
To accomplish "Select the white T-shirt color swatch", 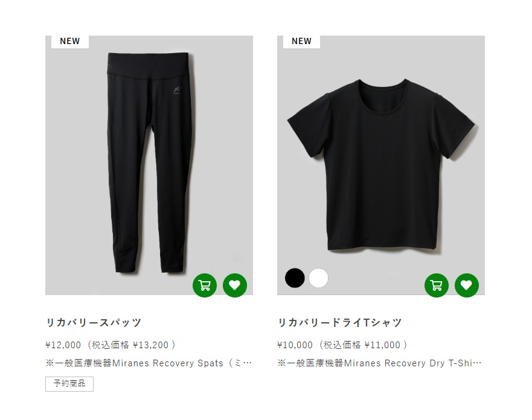I will [x=318, y=278].
